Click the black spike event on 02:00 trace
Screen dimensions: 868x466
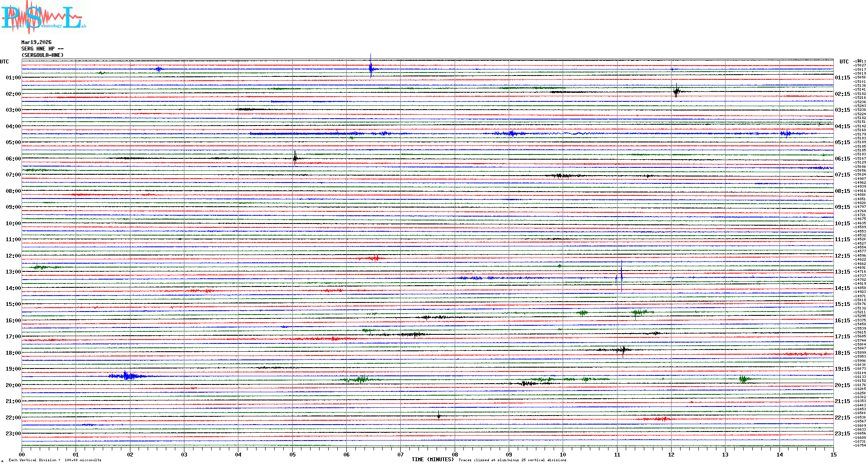tap(676, 91)
